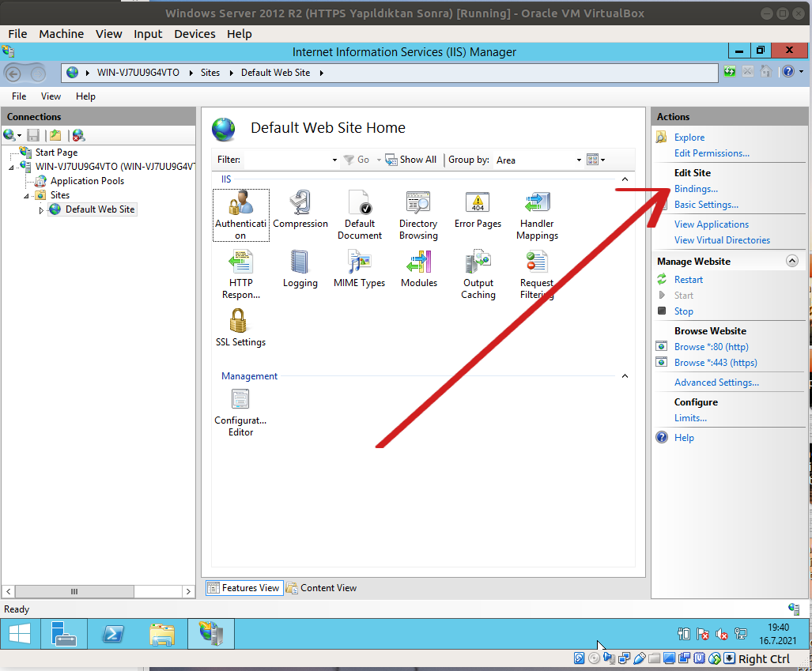
Task: Click Delete Connection icon in Connections toolbar
Action: coord(78,136)
